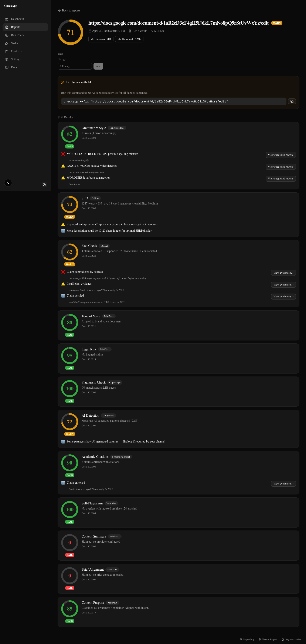Click the user avatar icon in sidebar
Screen dimensions: 306x644
click(8, 183)
